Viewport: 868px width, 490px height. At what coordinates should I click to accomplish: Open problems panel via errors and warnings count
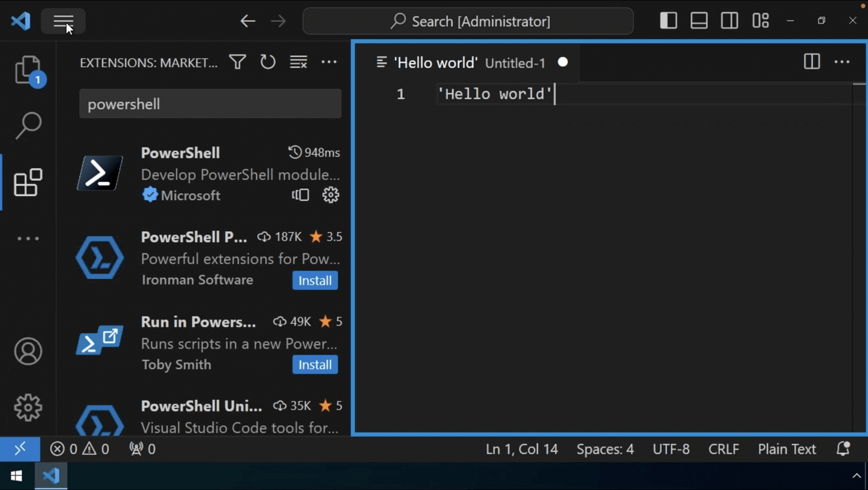[x=79, y=449]
